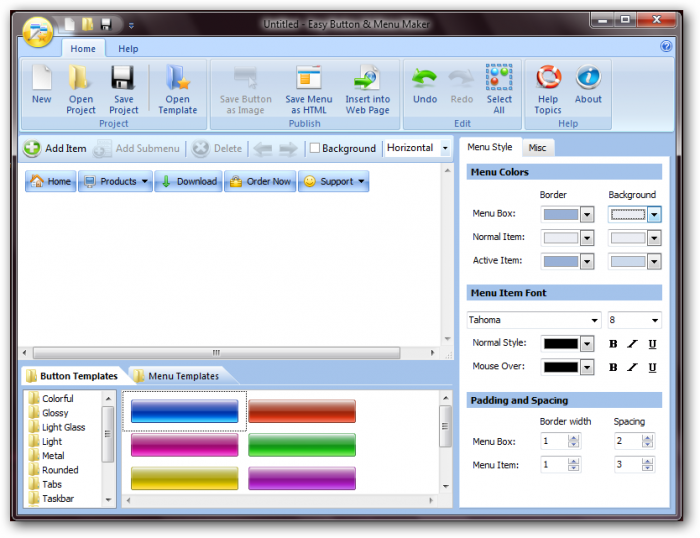Click Add Submenu button
This screenshot has height=538, width=700.
tap(137, 148)
